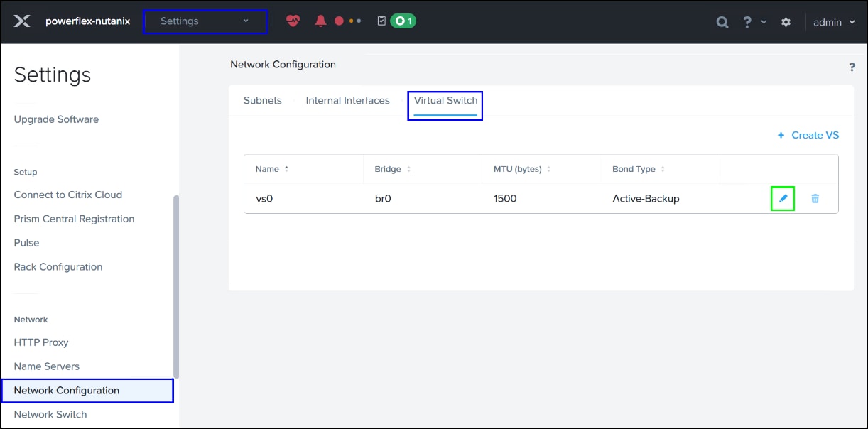Screen dimensions: 868x429
Task: Click the Nutanix X logo
Action: [22, 21]
